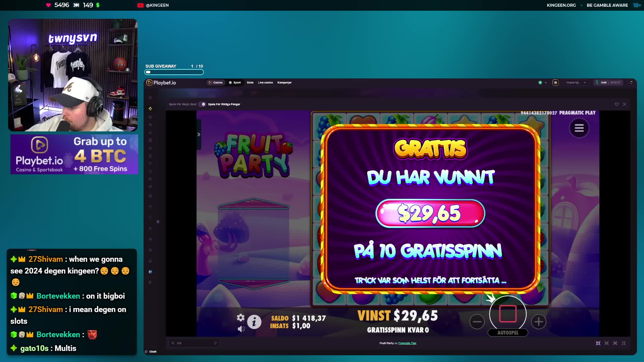Add game to favorites with heart icon
The image size is (644, 362).
coord(616,104)
